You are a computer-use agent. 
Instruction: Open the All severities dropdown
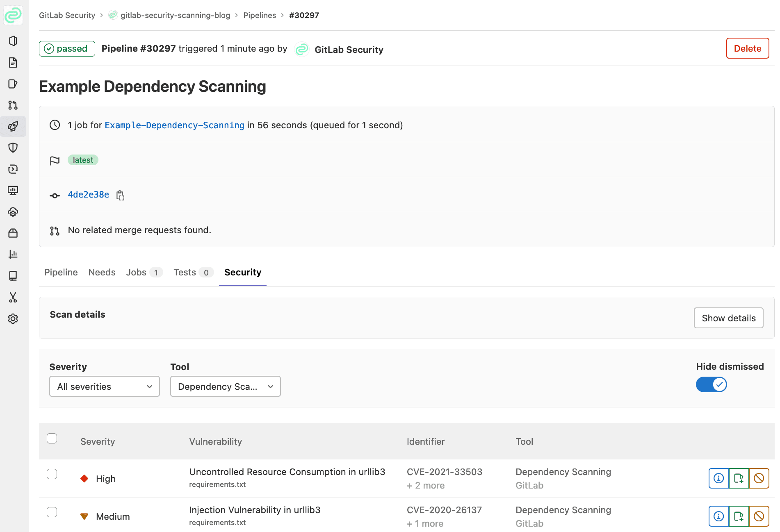tap(104, 386)
